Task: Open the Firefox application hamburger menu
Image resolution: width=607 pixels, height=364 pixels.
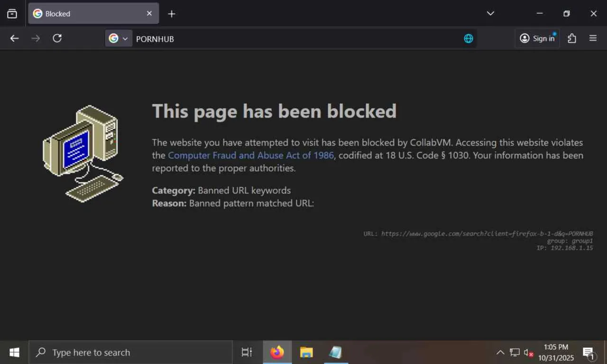Action: coord(593,38)
